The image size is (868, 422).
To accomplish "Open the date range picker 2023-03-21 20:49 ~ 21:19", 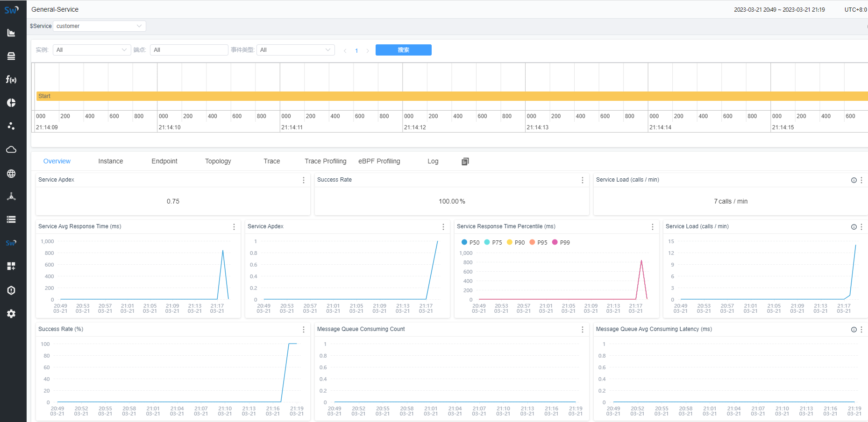I will pyautogui.click(x=779, y=9).
